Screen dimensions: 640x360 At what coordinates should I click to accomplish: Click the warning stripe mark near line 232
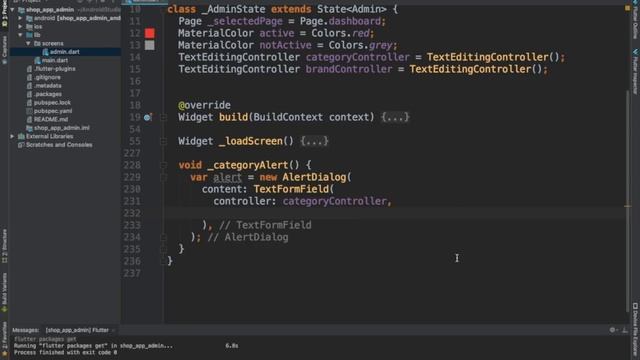[x=628, y=207]
